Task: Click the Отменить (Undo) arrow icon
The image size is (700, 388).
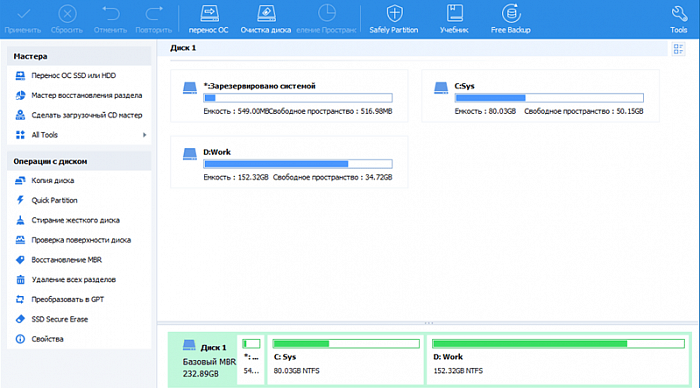Action: tap(110, 14)
